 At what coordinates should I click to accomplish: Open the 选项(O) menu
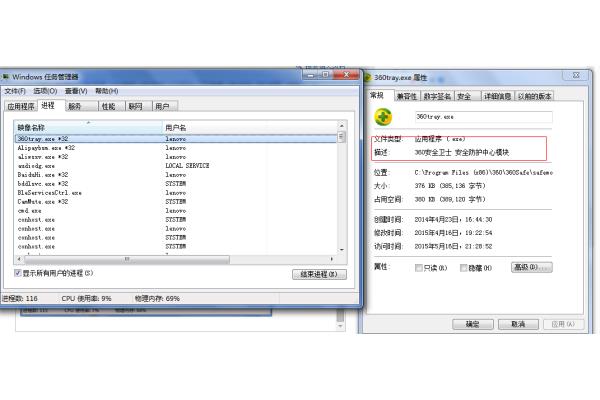coord(45,91)
